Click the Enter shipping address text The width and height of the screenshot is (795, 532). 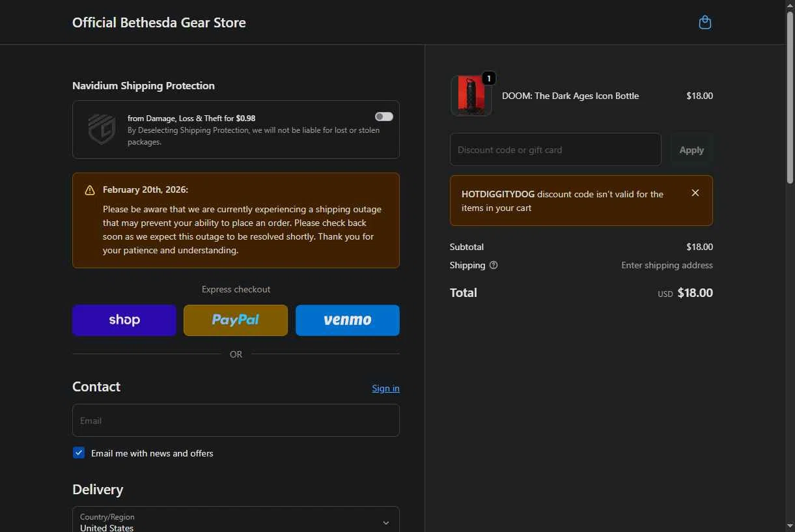click(667, 265)
